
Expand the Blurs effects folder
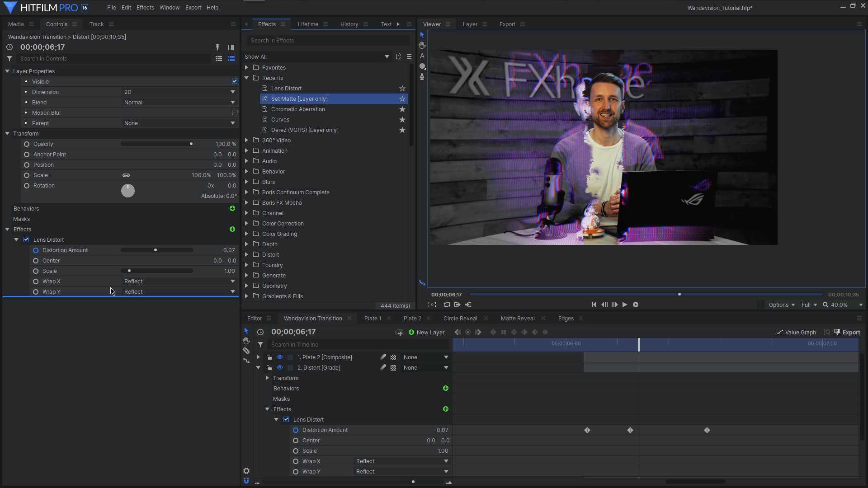pos(247,182)
